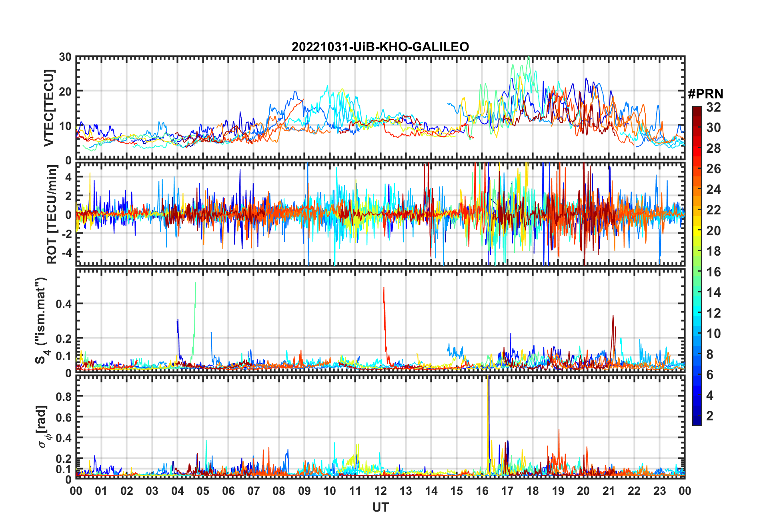Image resolution: width=761 pixels, height=532 pixels.
Task: Select the "ROT [TECU/min]" y-axis label
Action: tap(52, 214)
